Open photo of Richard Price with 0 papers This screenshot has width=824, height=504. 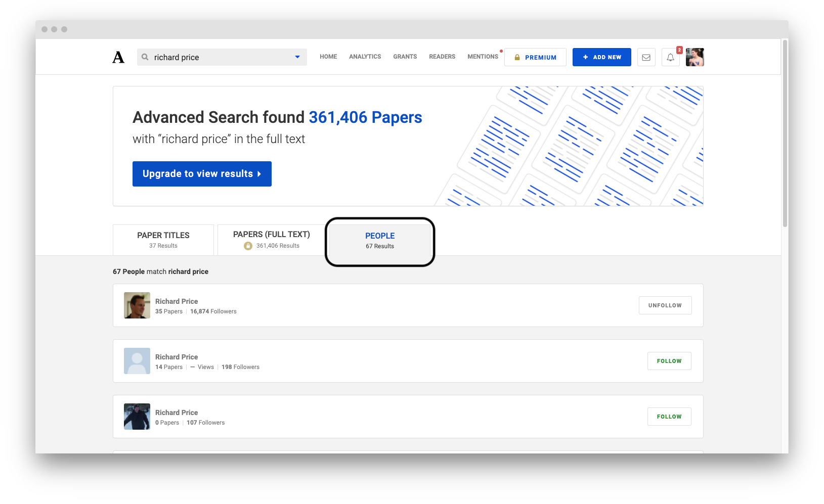pos(137,417)
